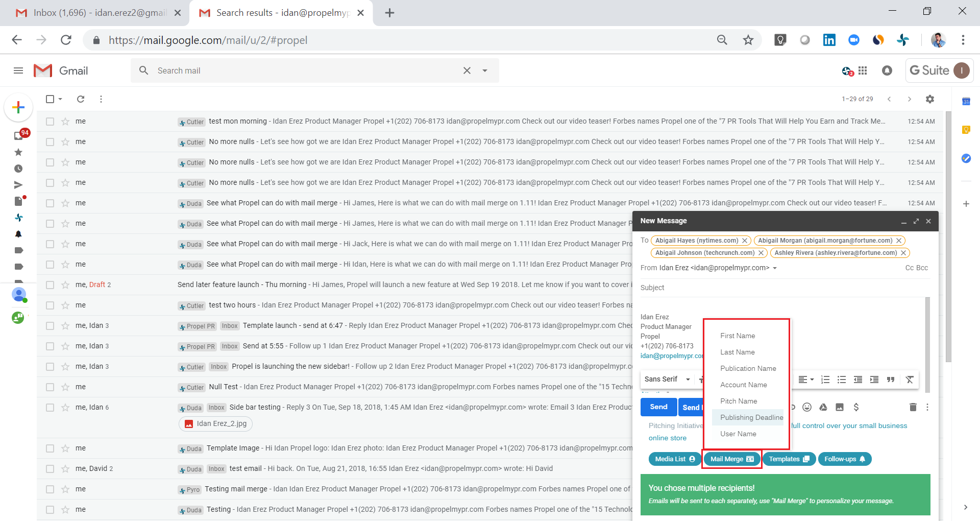Open the Gmail main menu hamburger icon
Image resolution: width=980 pixels, height=521 pixels.
pos(18,70)
